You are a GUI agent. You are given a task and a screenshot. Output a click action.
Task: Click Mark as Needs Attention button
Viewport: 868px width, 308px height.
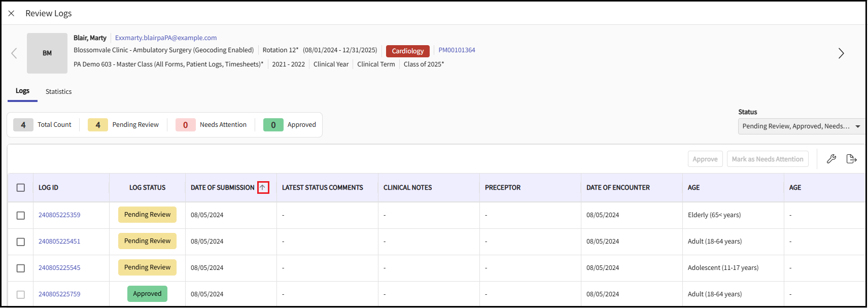click(767, 159)
